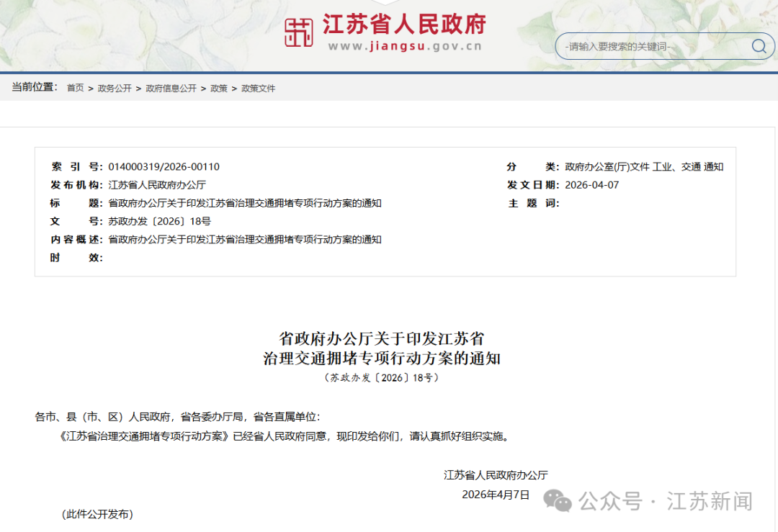Screen dimensions: 778x532
Task: Click the magnifier search icon
Action: [x=759, y=47]
